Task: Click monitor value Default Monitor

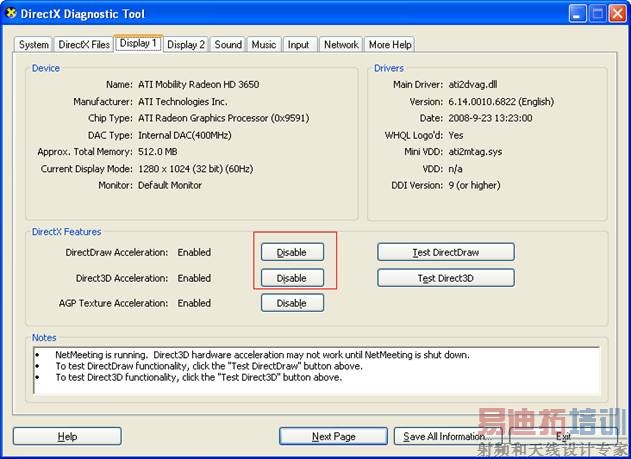Action: 170,185
